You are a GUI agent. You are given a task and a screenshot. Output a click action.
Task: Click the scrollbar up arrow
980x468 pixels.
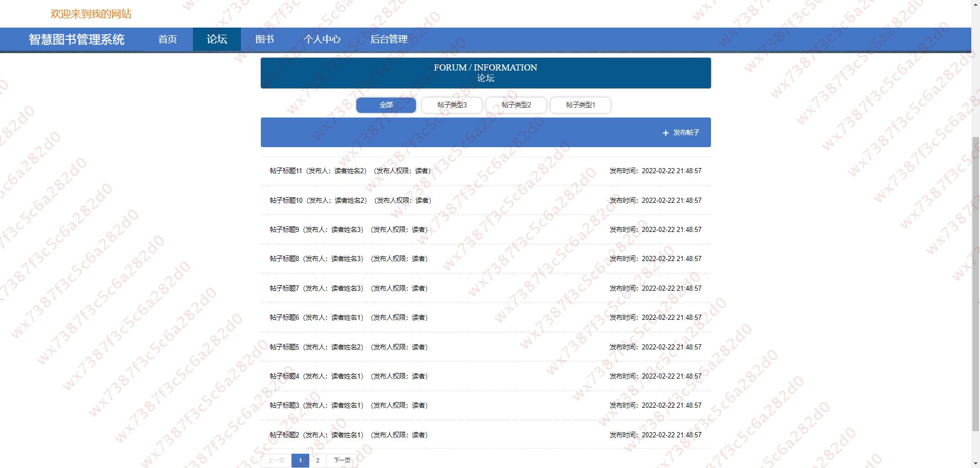pos(975,4)
